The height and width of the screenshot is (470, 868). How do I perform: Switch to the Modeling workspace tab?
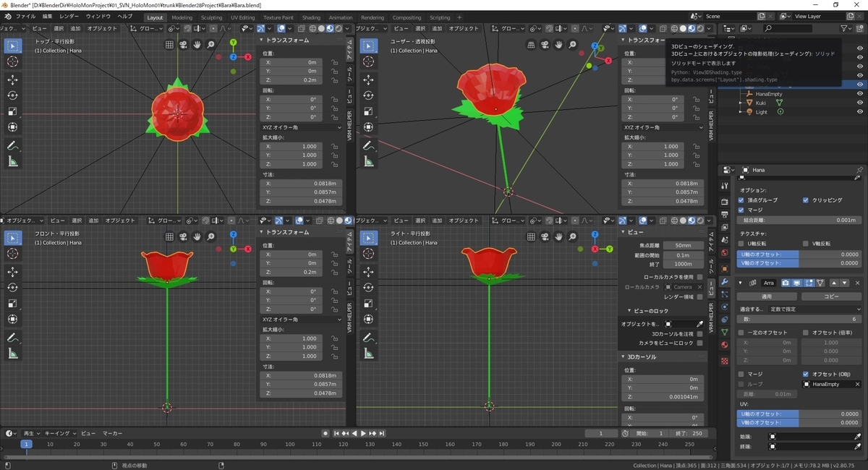[x=182, y=17]
